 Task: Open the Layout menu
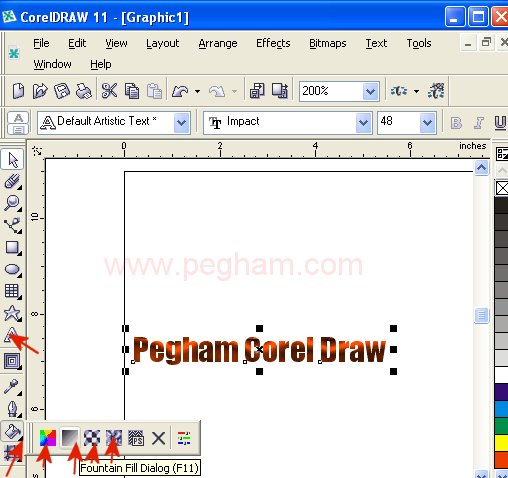coord(162,44)
